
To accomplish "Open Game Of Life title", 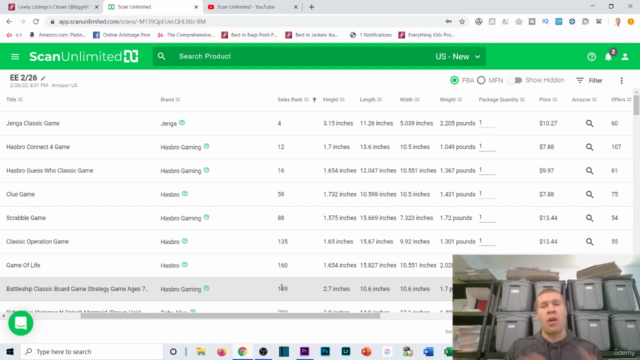I will [x=23, y=265].
